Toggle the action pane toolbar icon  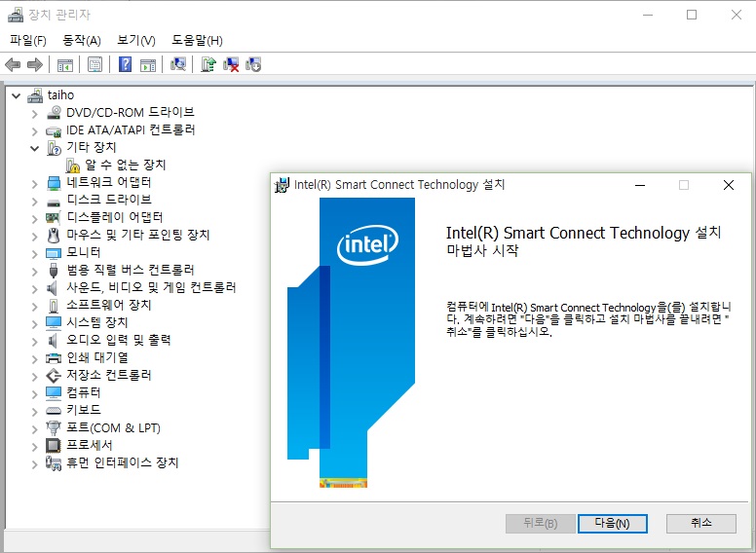tap(148, 64)
